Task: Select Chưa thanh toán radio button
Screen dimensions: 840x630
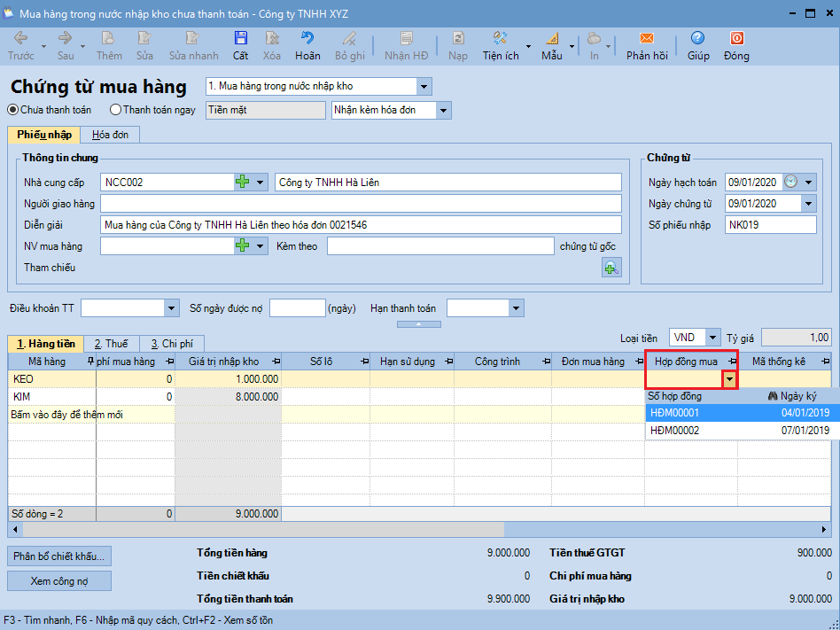Action: pyautogui.click(x=13, y=110)
